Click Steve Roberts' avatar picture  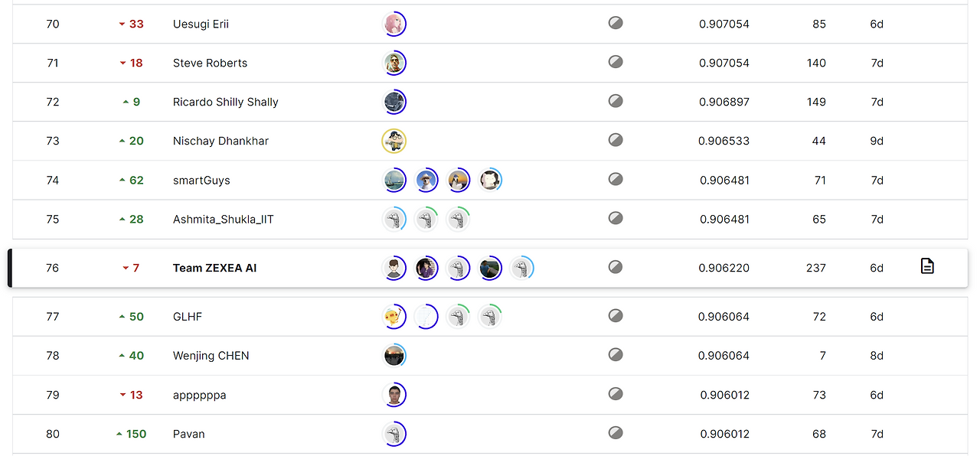tap(394, 63)
